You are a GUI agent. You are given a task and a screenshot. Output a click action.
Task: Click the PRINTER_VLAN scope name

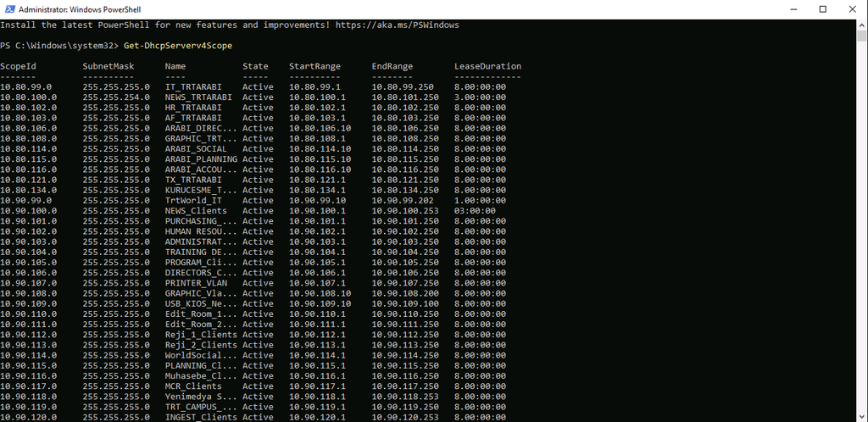tap(196, 283)
